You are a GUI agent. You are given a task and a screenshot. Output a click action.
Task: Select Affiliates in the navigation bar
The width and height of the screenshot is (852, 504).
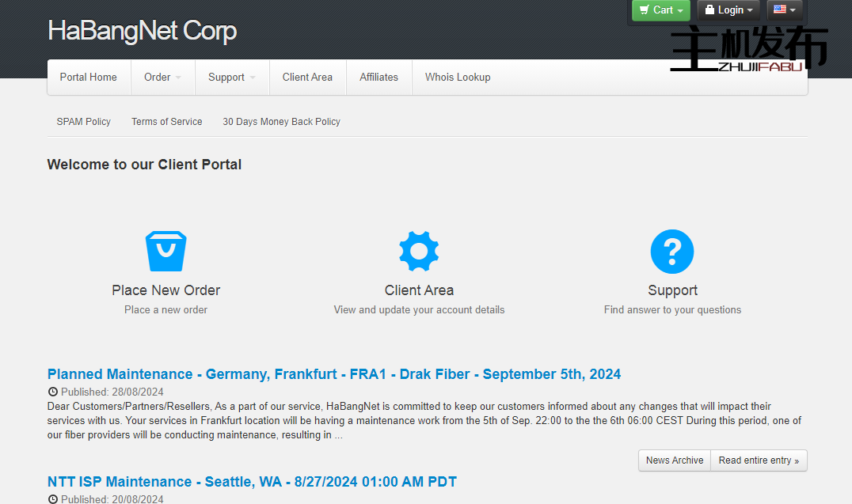[x=378, y=78]
